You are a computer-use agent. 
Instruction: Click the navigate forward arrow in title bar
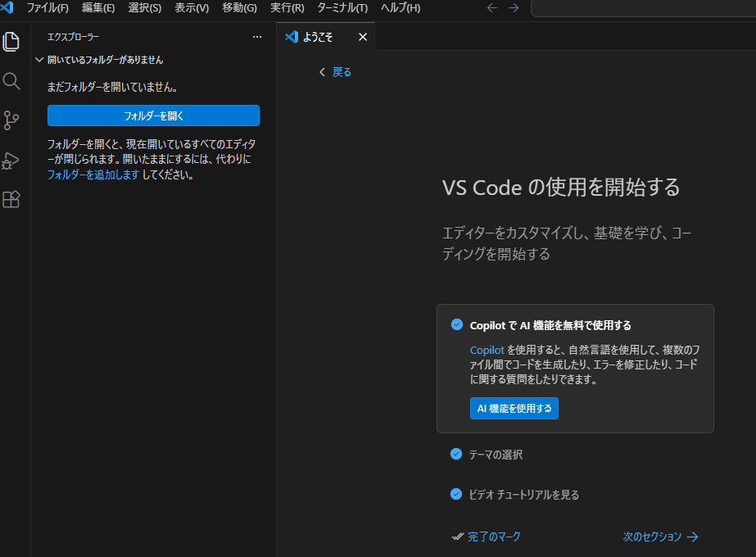[x=514, y=8]
